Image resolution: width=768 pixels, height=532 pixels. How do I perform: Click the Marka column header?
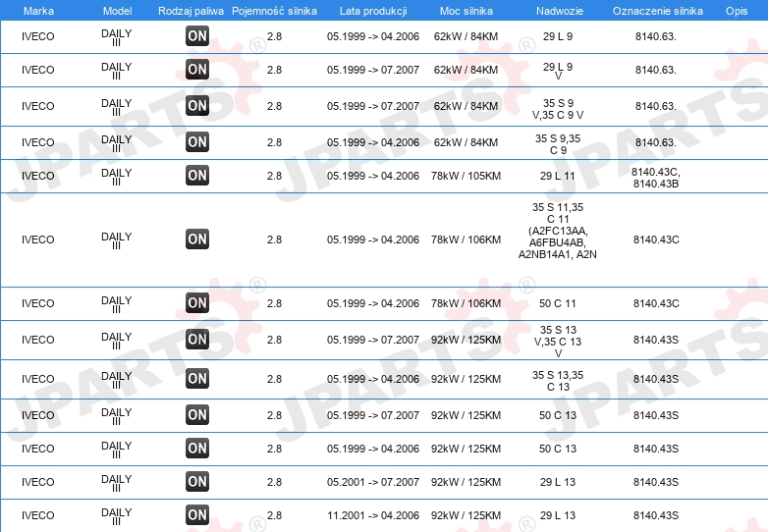(x=38, y=11)
